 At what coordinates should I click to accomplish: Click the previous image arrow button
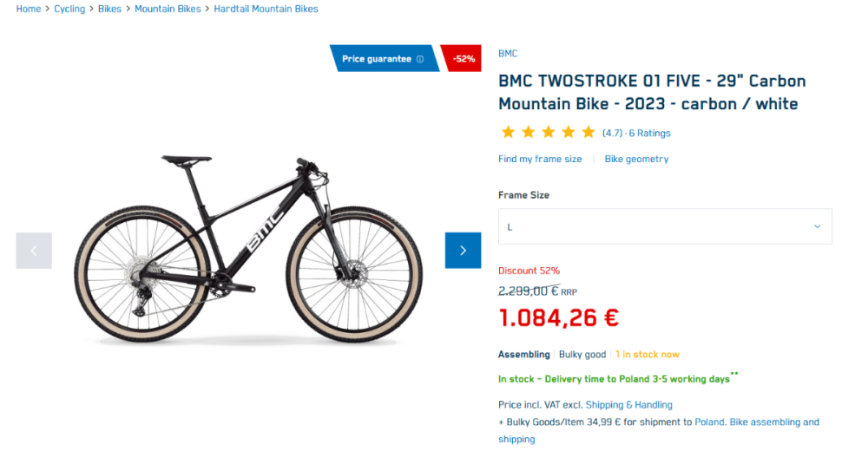click(x=34, y=251)
